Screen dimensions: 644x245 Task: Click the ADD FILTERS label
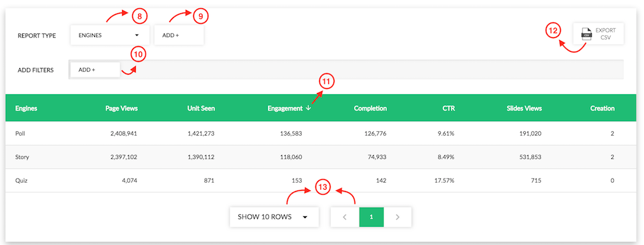[x=36, y=70]
